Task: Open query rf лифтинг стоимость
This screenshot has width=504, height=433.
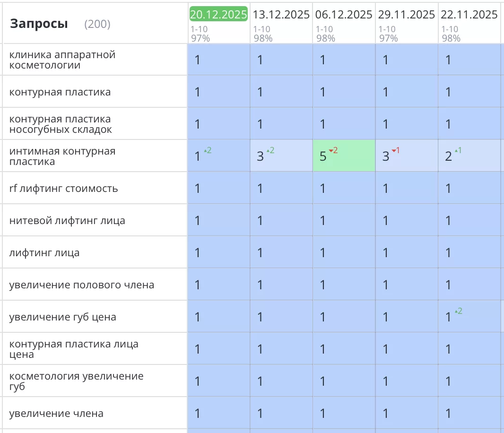Action: click(64, 189)
